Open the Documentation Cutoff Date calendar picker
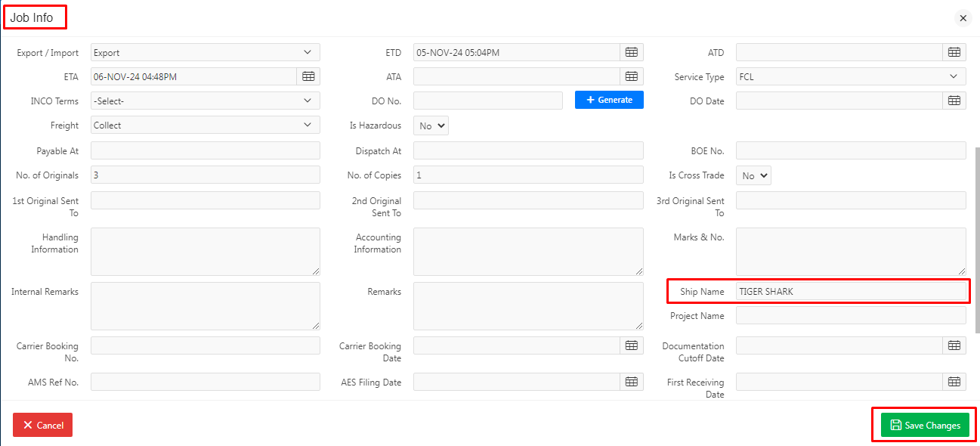 pyautogui.click(x=954, y=345)
